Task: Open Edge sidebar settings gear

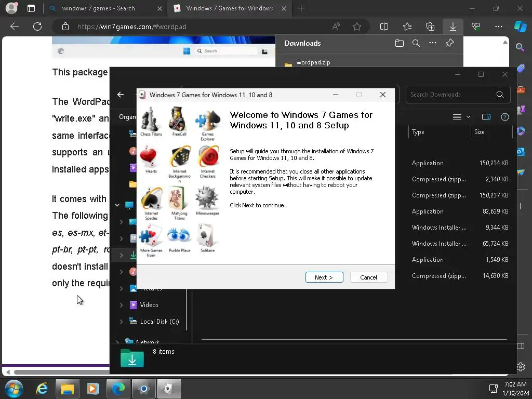Action: 521,366
